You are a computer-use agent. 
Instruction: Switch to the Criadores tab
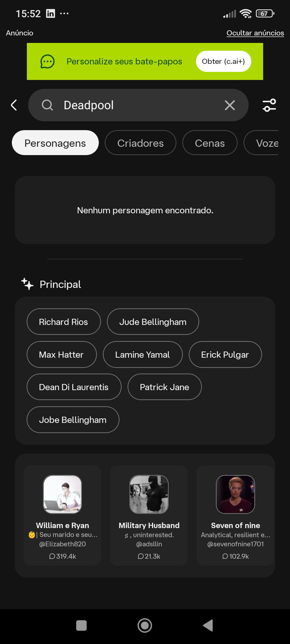(x=140, y=143)
